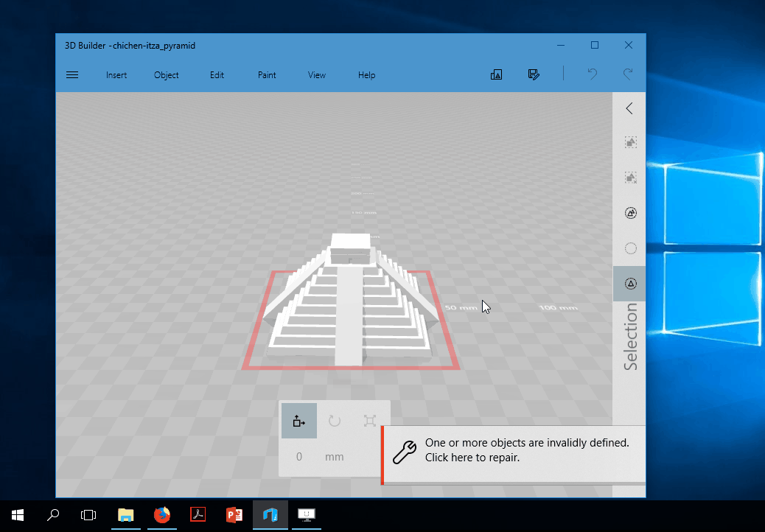Minimize the 3D Builder window
This screenshot has width=765, height=532.
coord(561,46)
